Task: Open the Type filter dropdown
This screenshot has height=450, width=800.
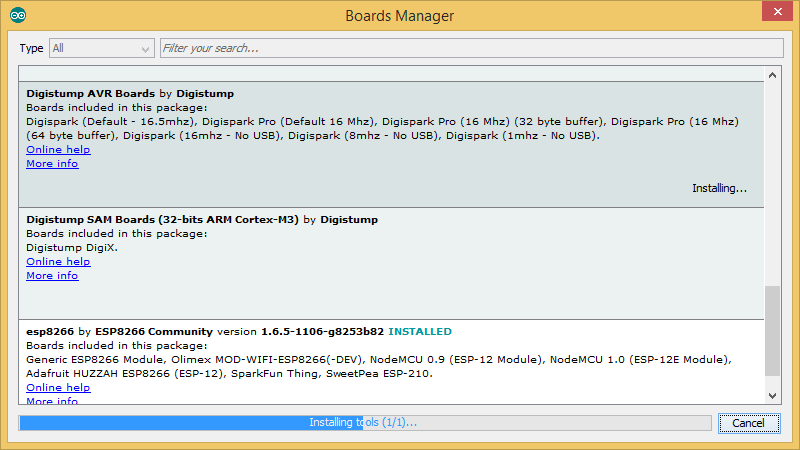Action: click(x=101, y=48)
